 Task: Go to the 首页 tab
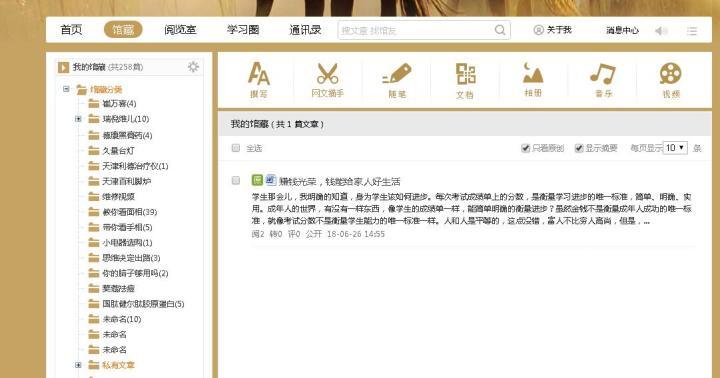71,30
